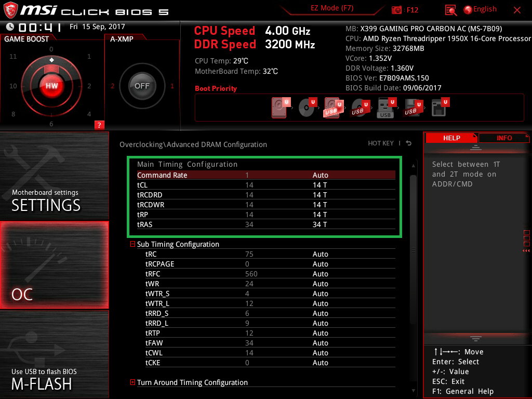
Task: Click the red globe language icon
Action: pyautogui.click(x=468, y=10)
